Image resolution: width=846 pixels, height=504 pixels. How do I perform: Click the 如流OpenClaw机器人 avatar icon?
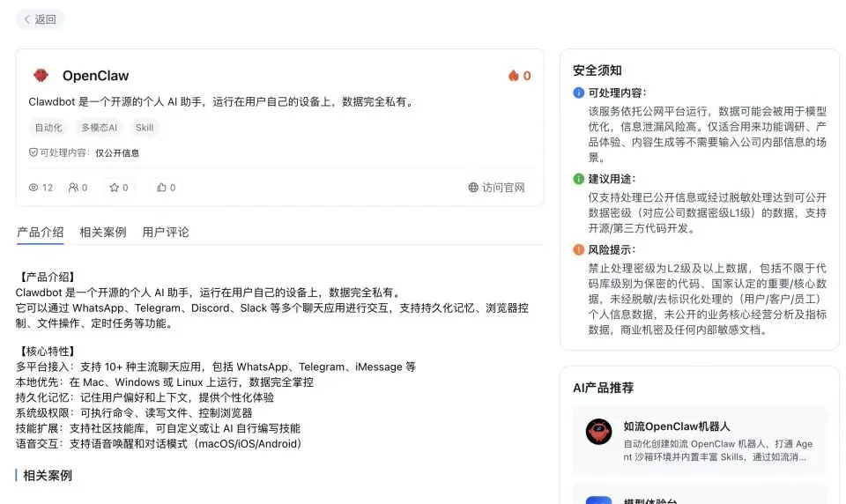coord(599,432)
